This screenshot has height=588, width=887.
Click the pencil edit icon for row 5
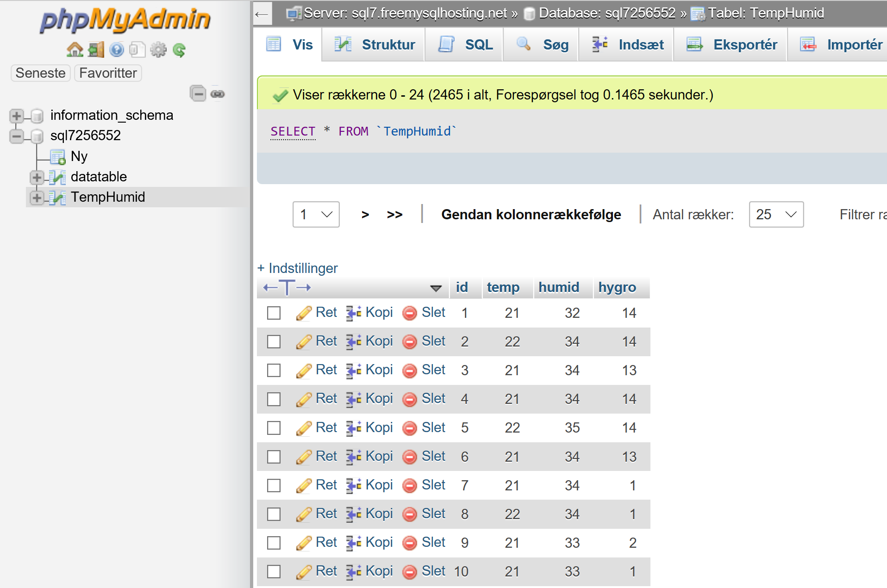pos(304,428)
